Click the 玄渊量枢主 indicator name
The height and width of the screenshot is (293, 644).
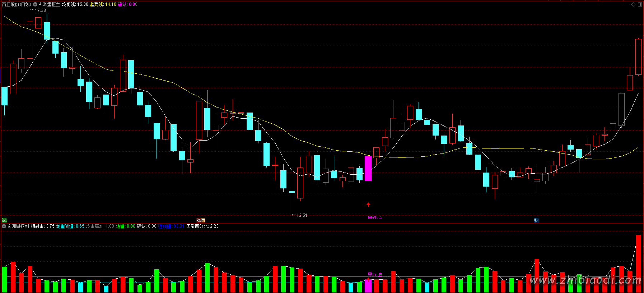[50, 4]
